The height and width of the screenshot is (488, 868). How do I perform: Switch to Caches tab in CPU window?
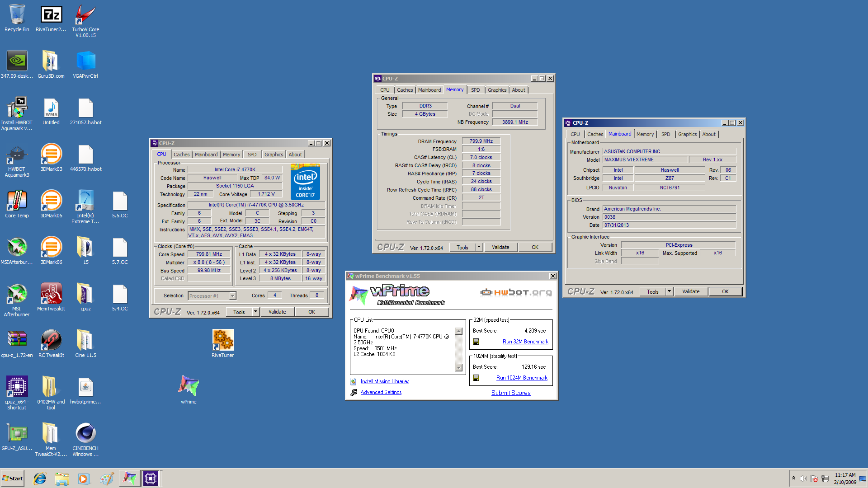(x=182, y=155)
